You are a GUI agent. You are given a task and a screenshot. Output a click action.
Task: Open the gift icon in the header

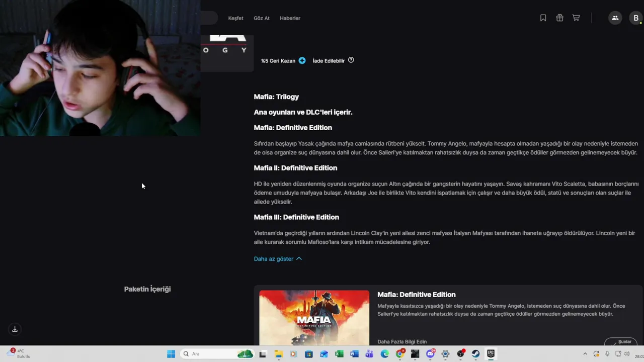(x=559, y=18)
